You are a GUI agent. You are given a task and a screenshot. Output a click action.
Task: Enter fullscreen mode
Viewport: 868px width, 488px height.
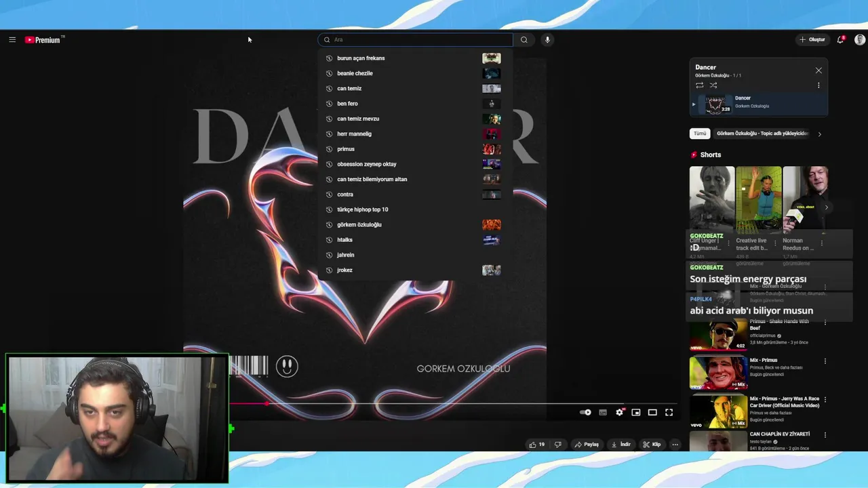[x=669, y=412]
